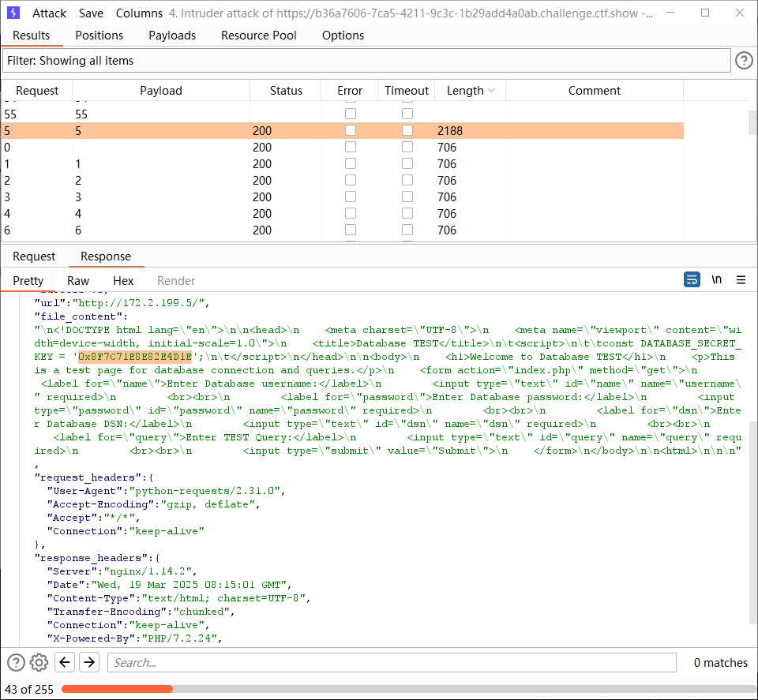Go to previous search match arrow
758x700 pixels.
pos(65,662)
